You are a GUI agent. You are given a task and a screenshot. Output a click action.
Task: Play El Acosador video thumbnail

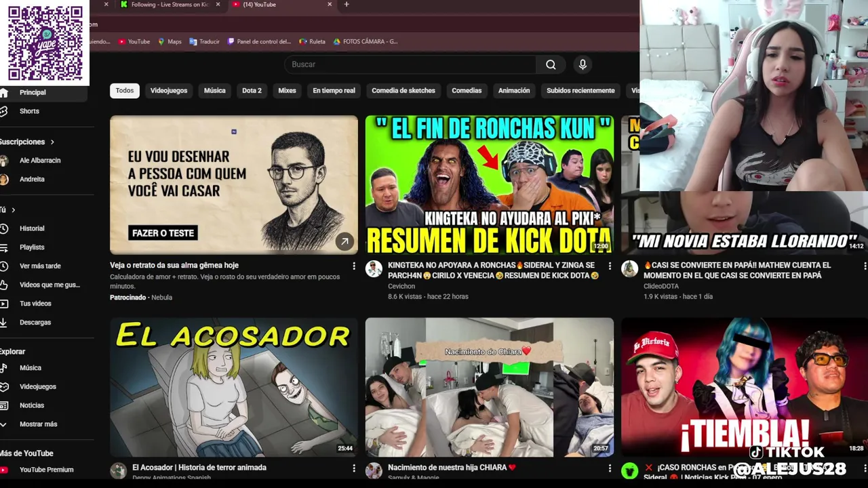(234, 388)
